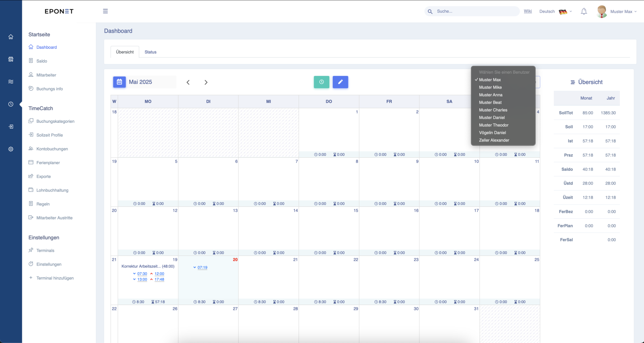
Task: Open Exporte in sidebar
Action: pos(43,176)
